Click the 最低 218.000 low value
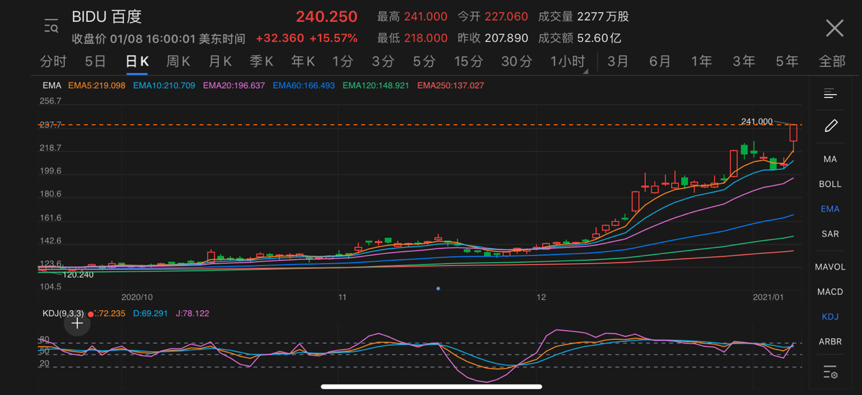Viewport: 862px width, 395px height. [412, 38]
